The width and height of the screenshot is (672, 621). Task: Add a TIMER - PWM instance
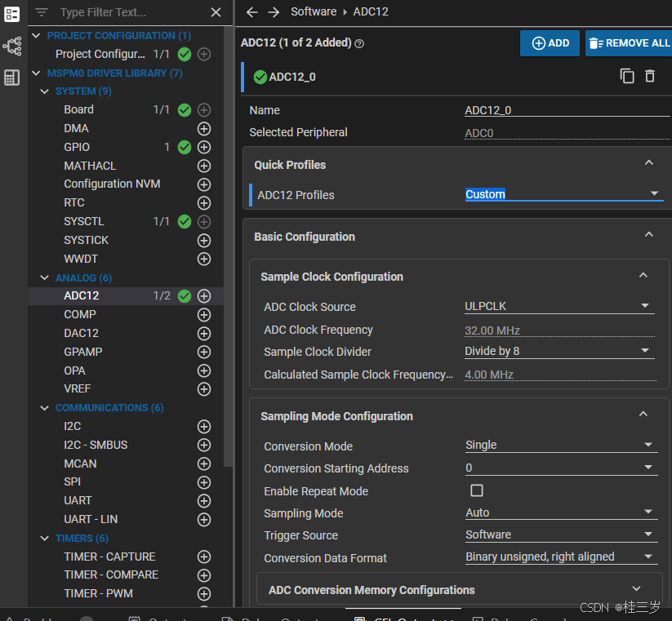pyautogui.click(x=204, y=594)
